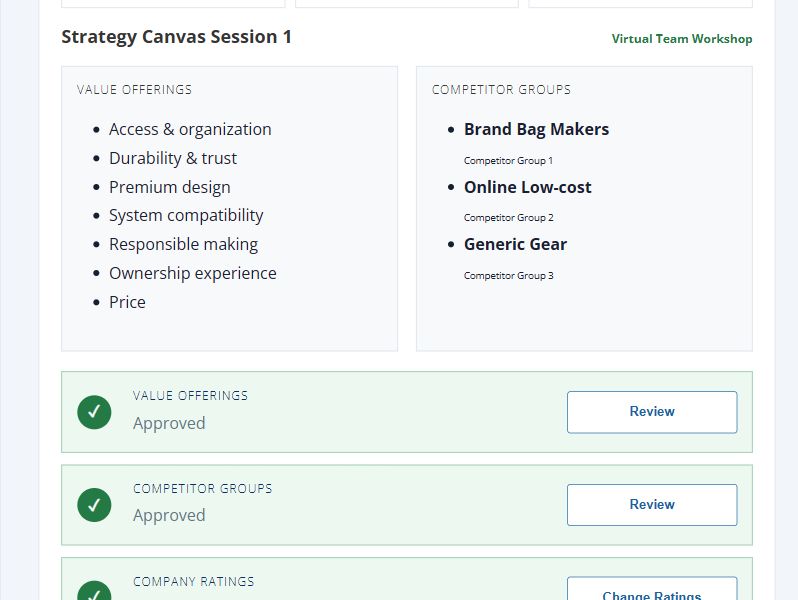Click the 'Competitor Group 2' label

click(508, 218)
